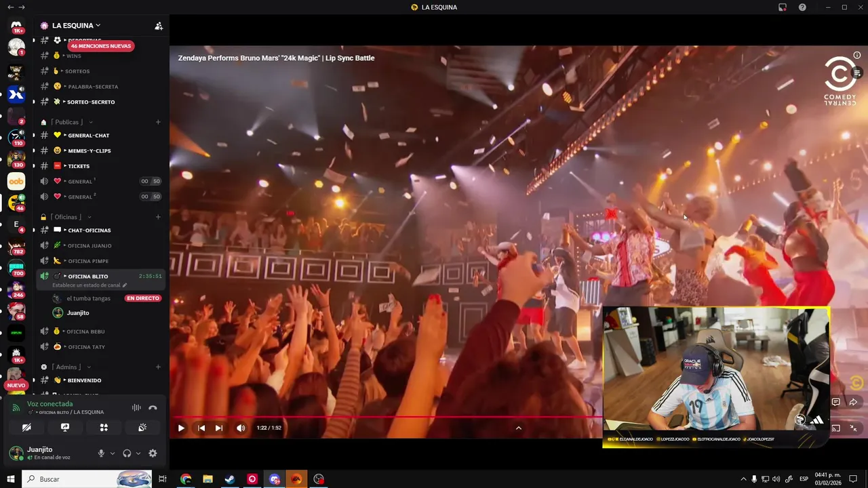Viewport: 868px width, 488px height.
Task: Collapse the Publicas category
Action: point(67,122)
